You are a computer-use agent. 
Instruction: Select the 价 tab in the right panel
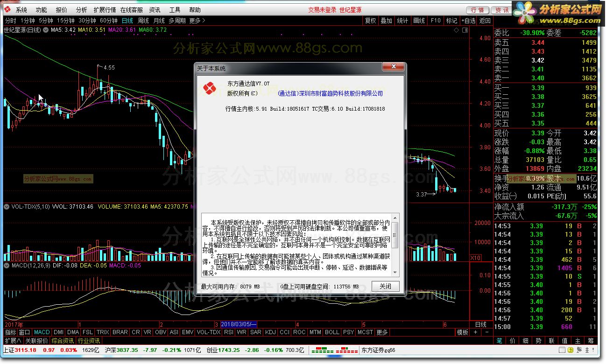513,341
